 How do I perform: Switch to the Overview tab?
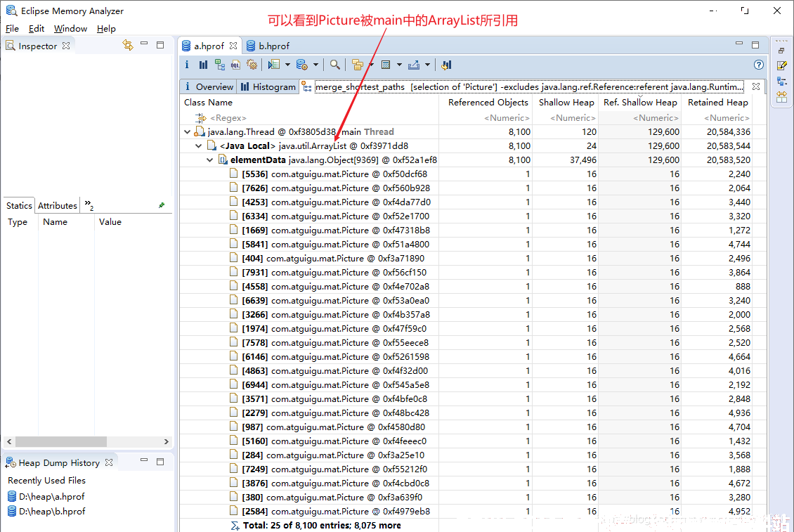[209, 86]
